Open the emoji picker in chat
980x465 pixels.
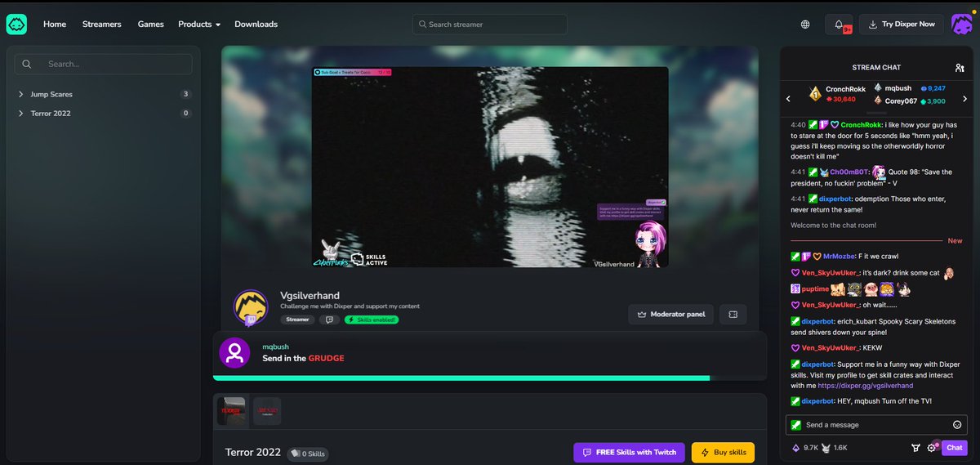(x=957, y=425)
